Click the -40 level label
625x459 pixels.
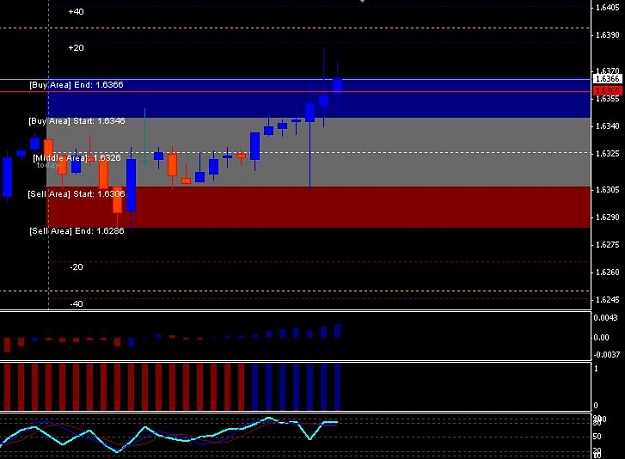pyautogui.click(x=76, y=304)
